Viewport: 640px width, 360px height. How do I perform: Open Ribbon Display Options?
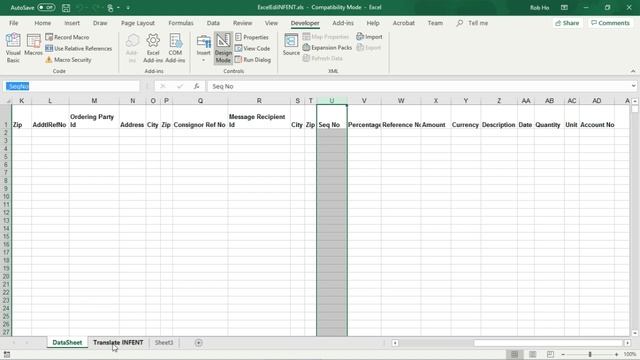tap(564, 7)
